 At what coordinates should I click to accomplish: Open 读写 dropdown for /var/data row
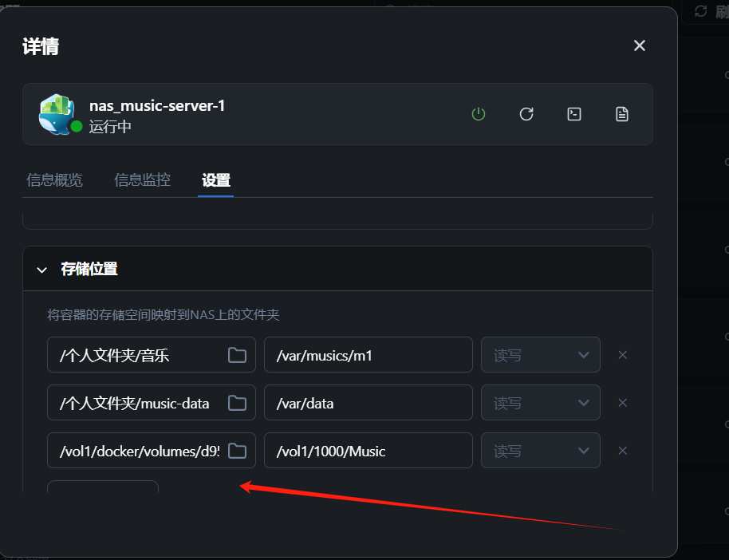540,403
